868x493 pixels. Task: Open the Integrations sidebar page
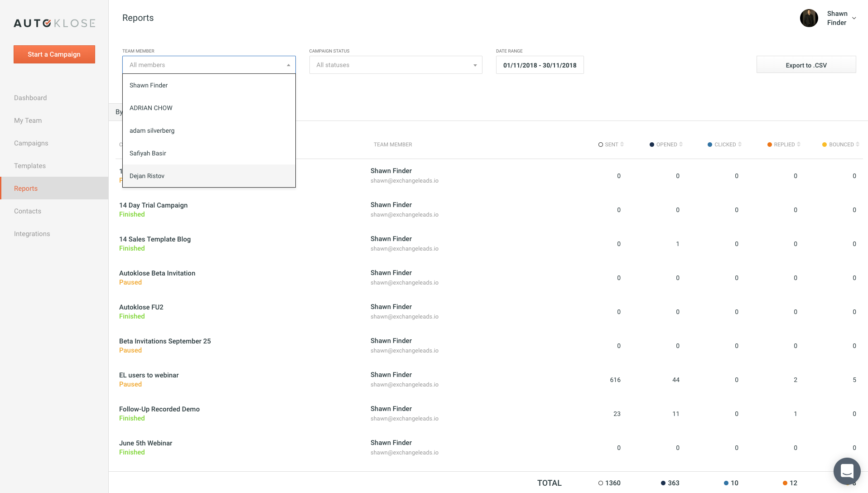(32, 234)
